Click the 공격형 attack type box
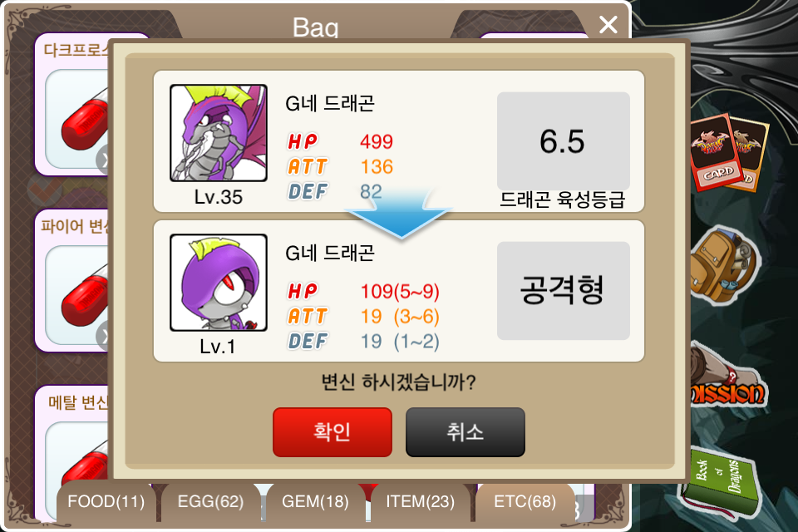Screen dimensions: 798x532 564,291
